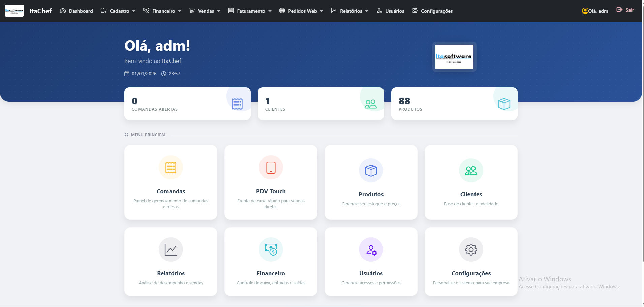Open the Financeiro dropdown in the navbar

(163, 11)
